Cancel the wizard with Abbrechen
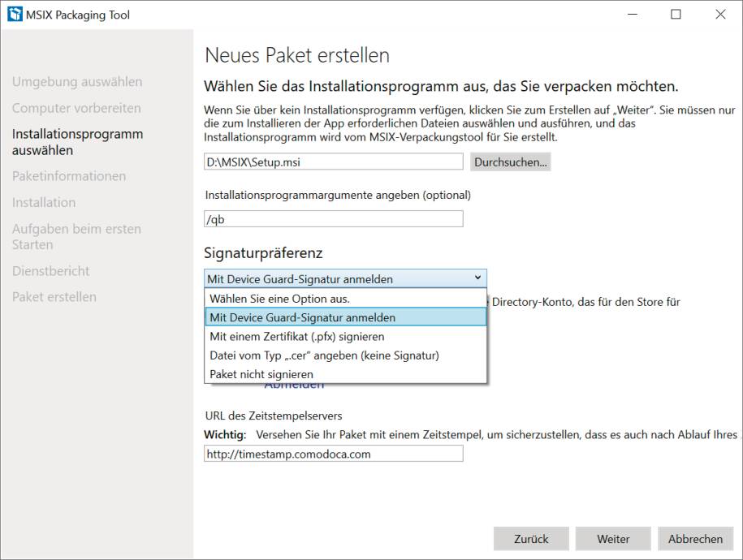The width and height of the screenshot is (743, 560). (695, 539)
